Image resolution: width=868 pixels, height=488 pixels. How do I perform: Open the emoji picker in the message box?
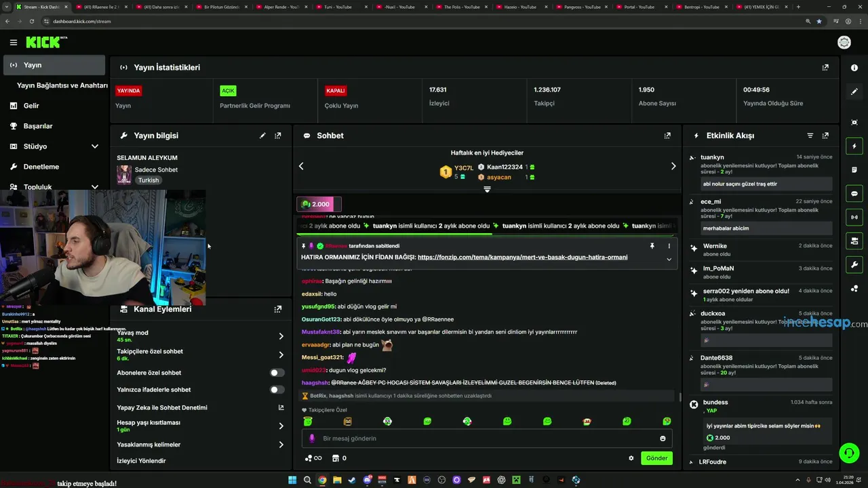pyautogui.click(x=663, y=439)
